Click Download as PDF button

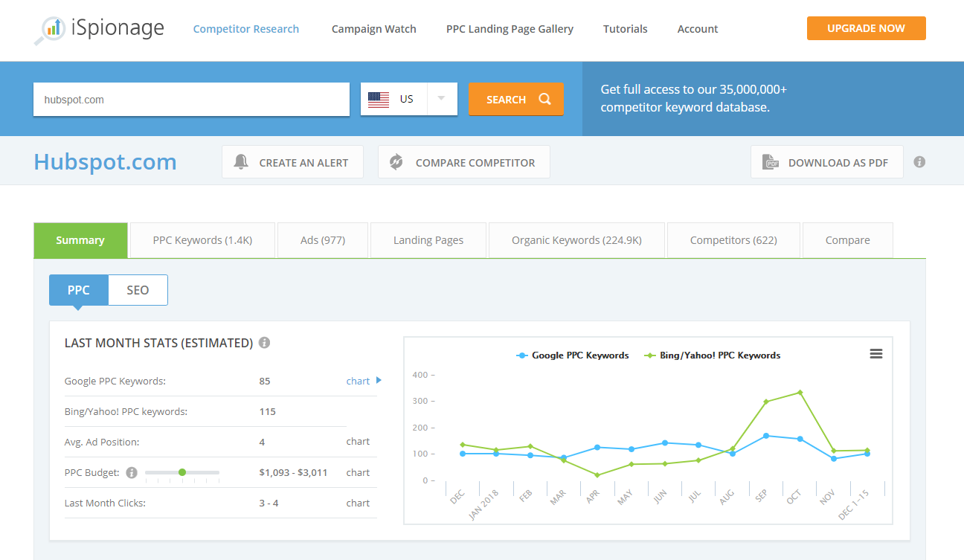(827, 162)
